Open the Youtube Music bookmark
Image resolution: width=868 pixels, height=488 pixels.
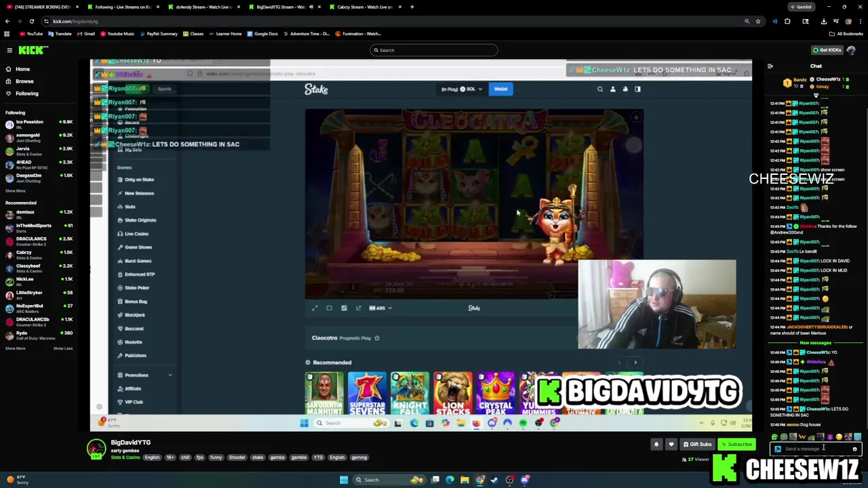click(117, 33)
